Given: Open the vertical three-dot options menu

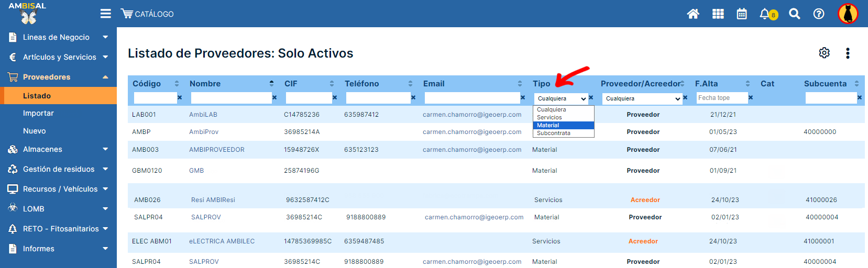Looking at the screenshot, I should [848, 53].
